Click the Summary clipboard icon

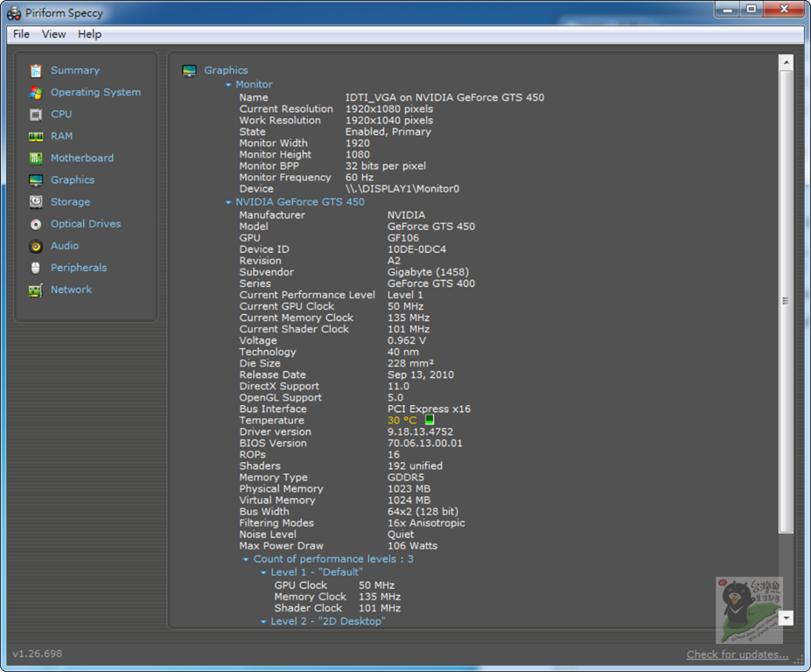point(36,70)
